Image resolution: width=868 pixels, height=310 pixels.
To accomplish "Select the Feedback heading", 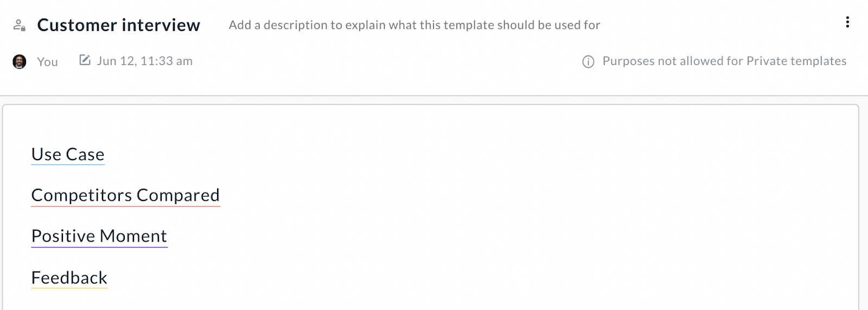I will [x=69, y=277].
